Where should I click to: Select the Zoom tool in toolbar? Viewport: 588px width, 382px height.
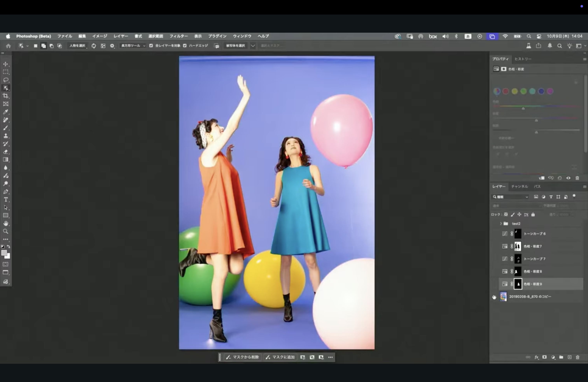pos(5,231)
